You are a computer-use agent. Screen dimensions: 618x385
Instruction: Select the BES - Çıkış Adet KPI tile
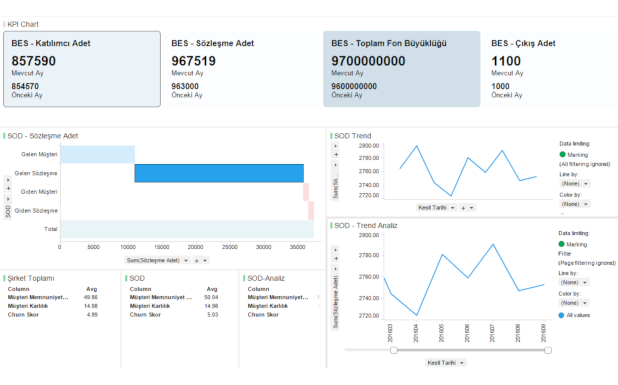551,69
